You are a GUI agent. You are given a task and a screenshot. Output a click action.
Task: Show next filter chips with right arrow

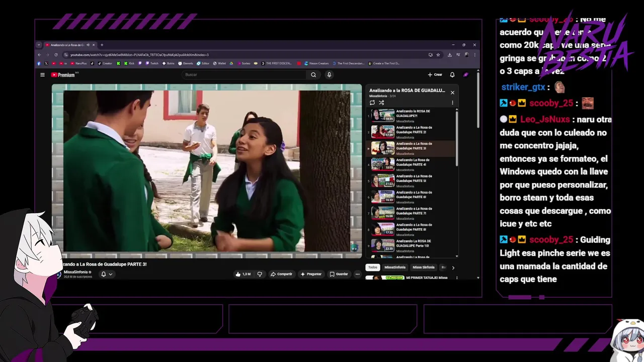pos(453,267)
